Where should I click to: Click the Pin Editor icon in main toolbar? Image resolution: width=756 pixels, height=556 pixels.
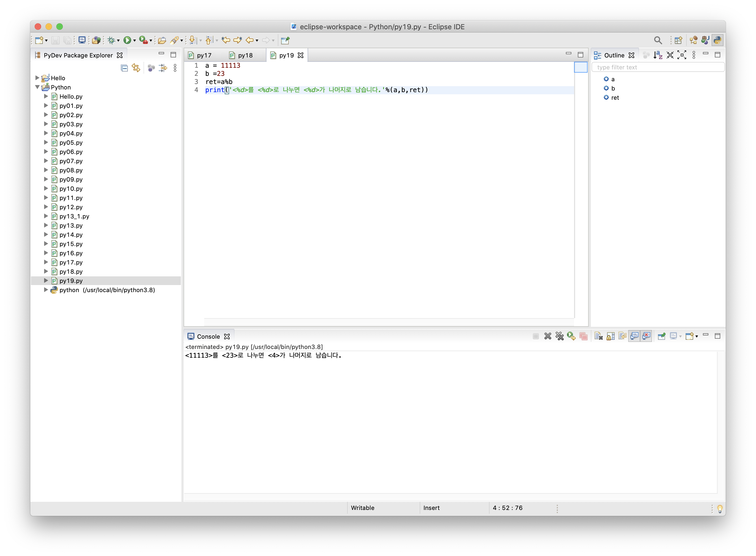point(285,40)
